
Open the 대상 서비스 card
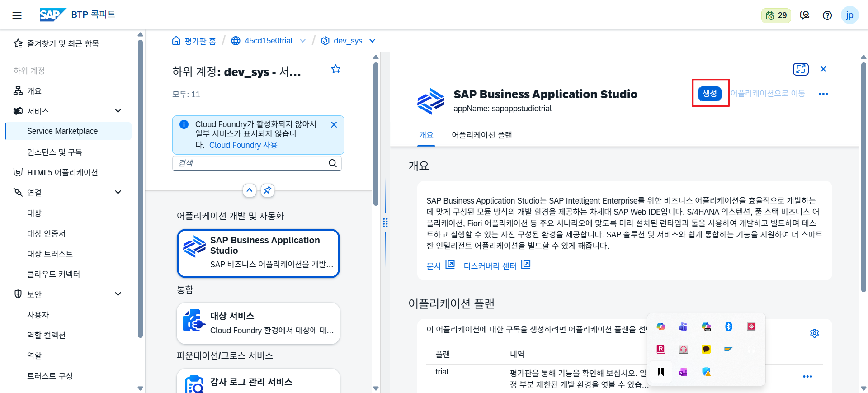[258, 323]
